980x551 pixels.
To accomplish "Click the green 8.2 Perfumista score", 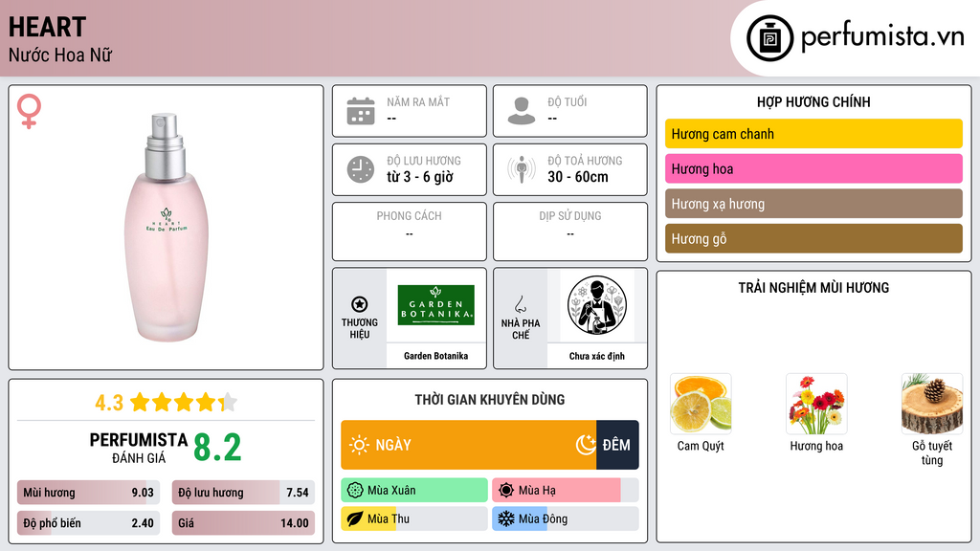I will click(x=217, y=448).
